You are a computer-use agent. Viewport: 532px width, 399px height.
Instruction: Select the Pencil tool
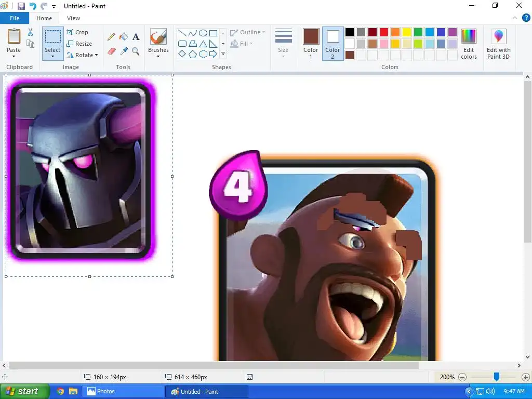pyautogui.click(x=111, y=37)
